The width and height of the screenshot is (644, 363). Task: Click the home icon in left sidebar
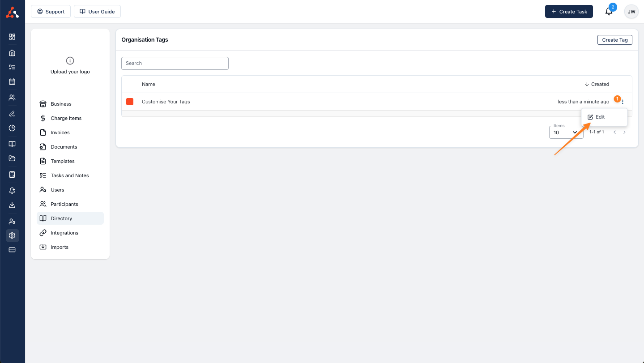click(12, 53)
